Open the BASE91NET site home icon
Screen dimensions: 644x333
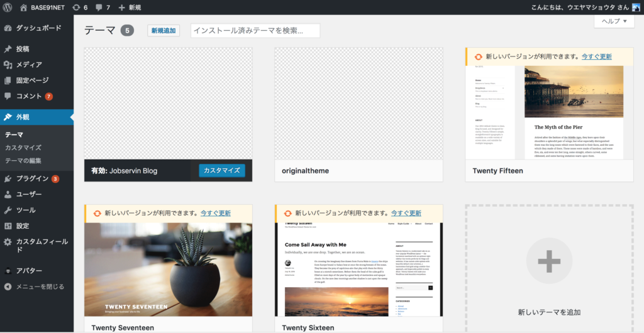click(24, 8)
